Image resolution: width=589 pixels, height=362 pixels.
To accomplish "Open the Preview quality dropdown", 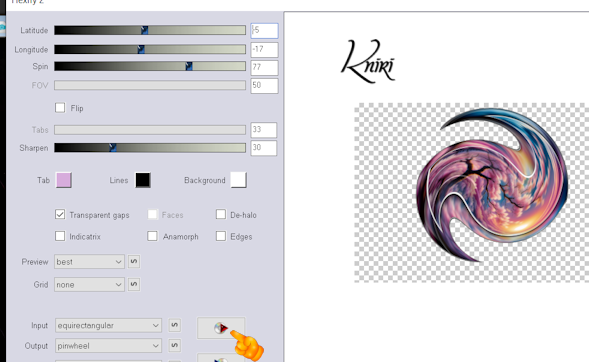I will tap(89, 262).
